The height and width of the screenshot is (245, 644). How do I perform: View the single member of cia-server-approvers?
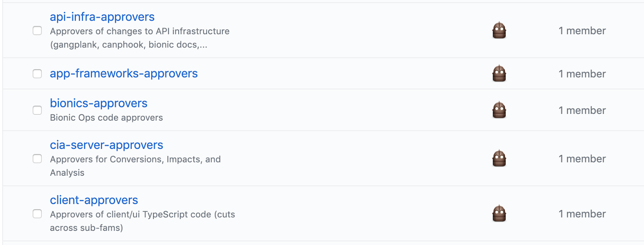[582, 159]
